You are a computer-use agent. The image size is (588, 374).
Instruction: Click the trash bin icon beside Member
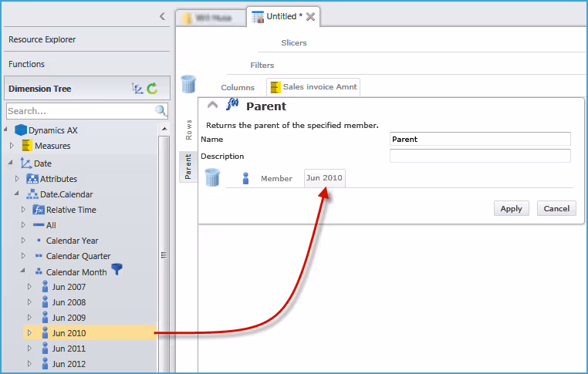coord(212,178)
